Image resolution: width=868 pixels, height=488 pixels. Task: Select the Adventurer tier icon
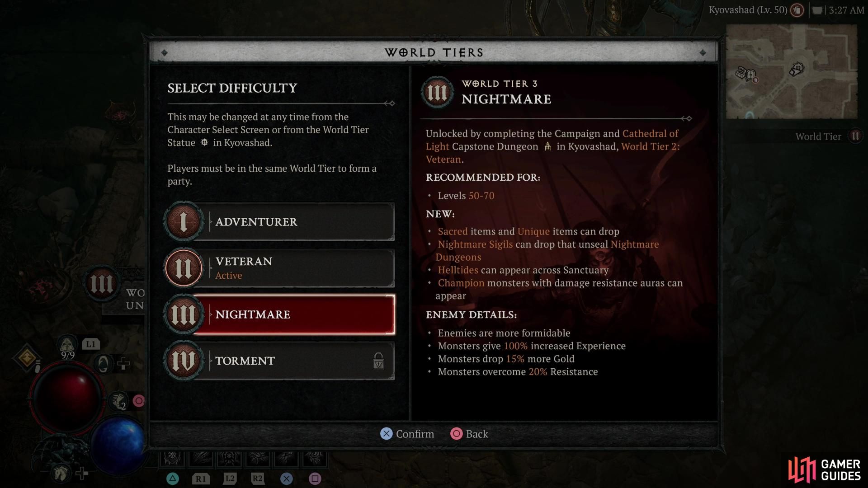183,222
